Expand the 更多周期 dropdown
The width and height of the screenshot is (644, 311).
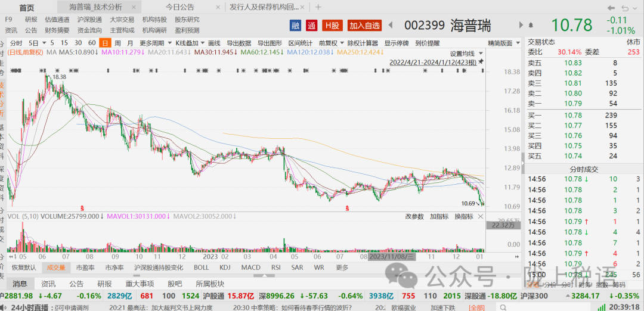[x=169, y=43]
